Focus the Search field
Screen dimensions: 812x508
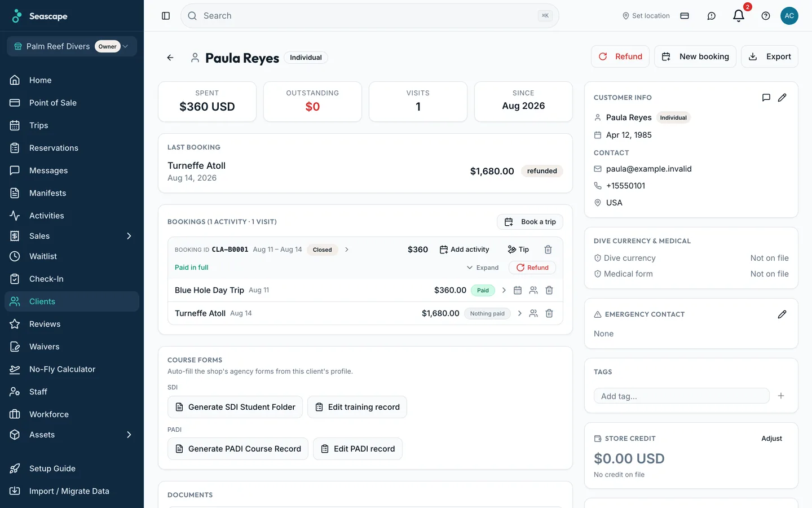pyautogui.click(x=370, y=16)
